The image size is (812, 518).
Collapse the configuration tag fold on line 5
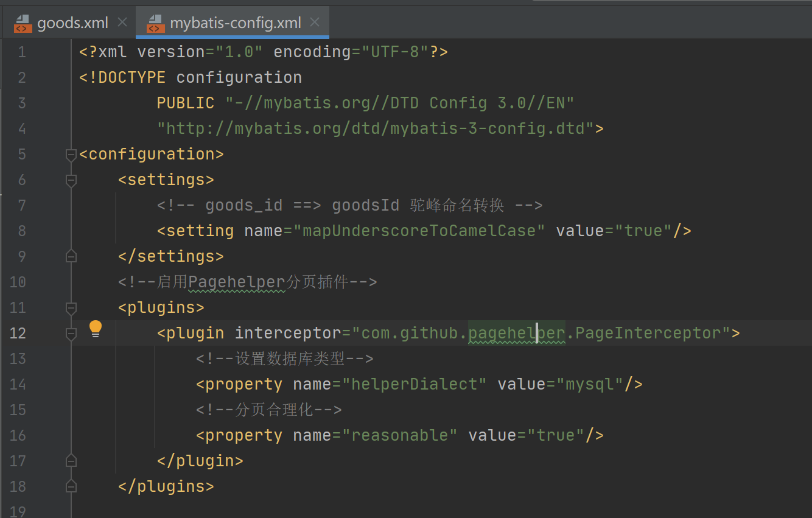pos(71,155)
